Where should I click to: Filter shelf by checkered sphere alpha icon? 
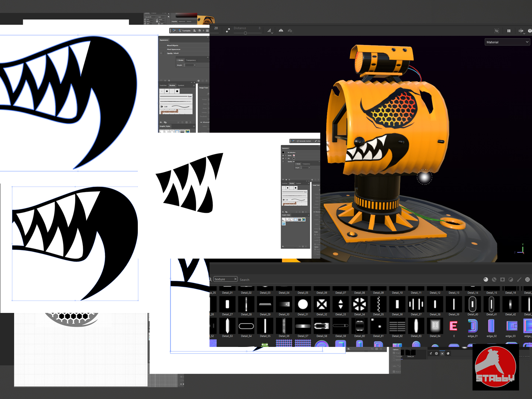528,279
